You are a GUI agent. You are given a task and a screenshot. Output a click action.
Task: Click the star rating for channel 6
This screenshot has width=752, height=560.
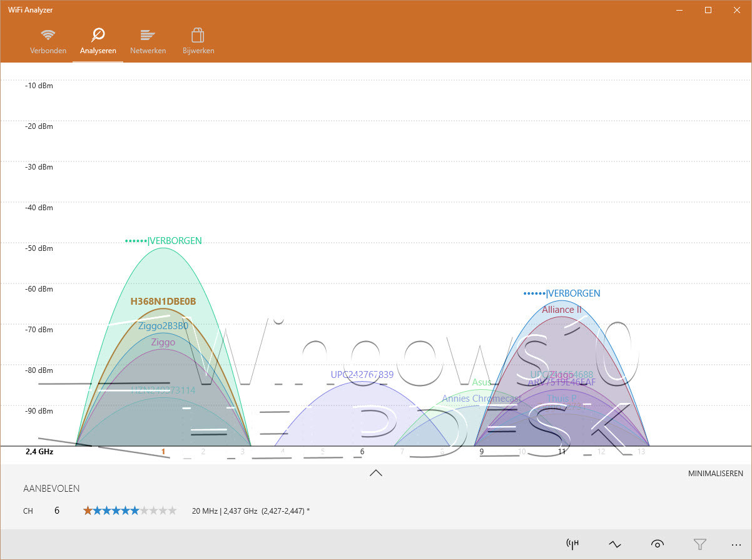(130, 511)
